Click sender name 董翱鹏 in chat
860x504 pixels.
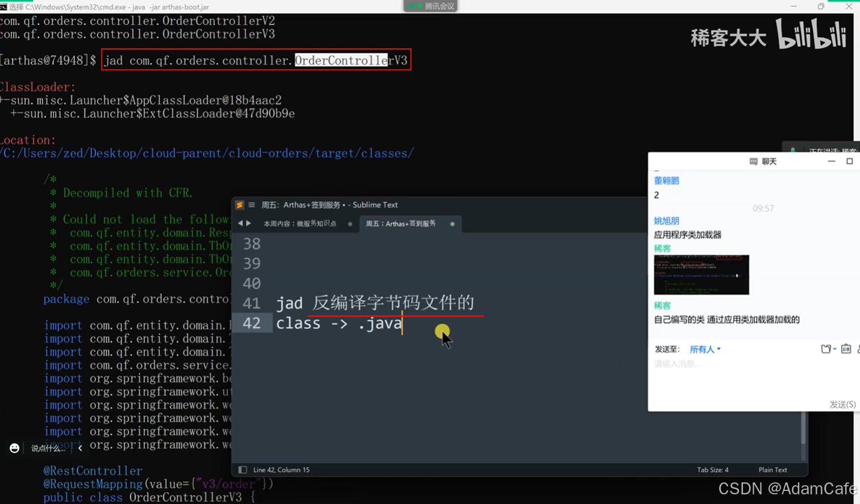(x=666, y=181)
